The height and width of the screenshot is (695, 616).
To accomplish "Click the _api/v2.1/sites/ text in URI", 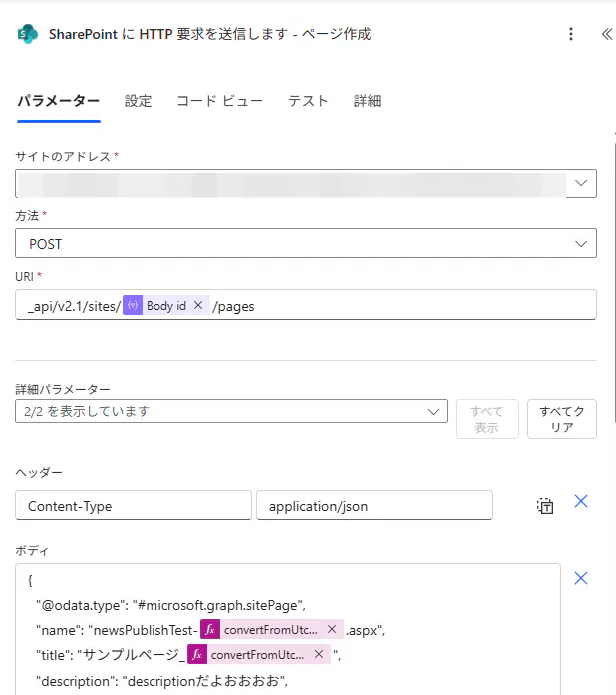I will 74,306.
